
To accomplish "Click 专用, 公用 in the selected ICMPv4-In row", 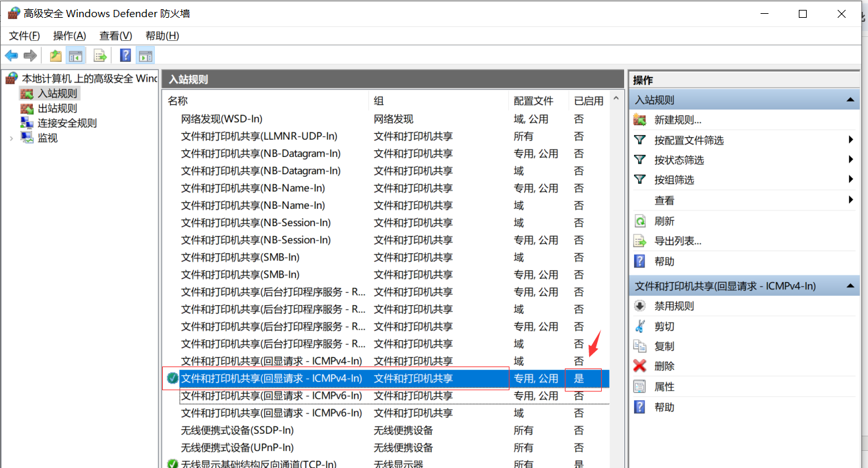I will 536,378.
